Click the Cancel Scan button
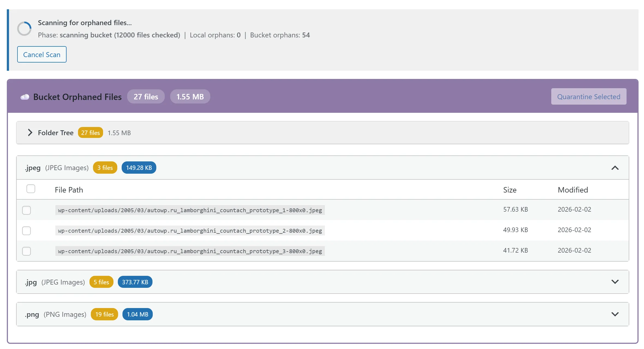644x349 pixels. [42, 54]
